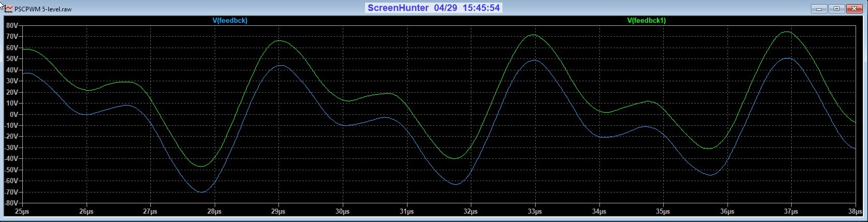The width and height of the screenshot is (868, 222).
Task: Minimize the waveform window
Action: tap(819, 9)
